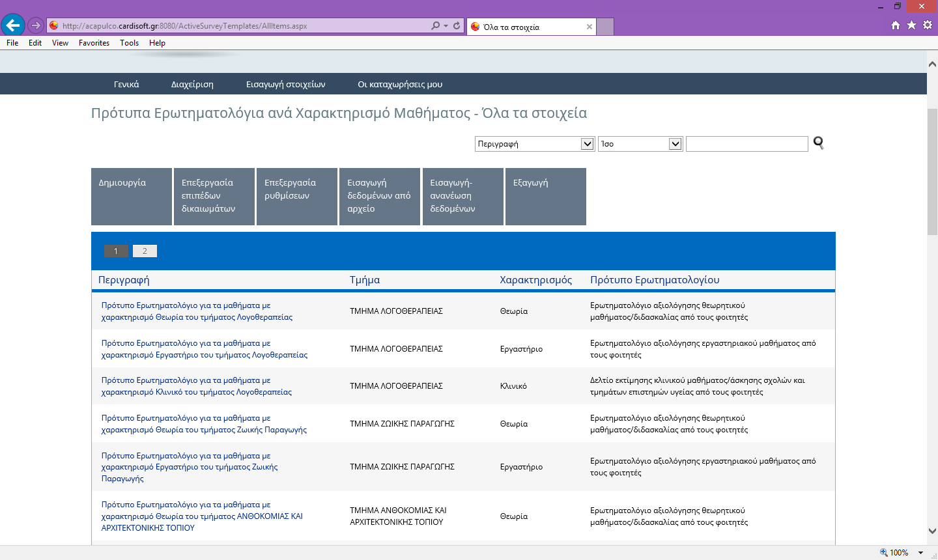Open Θεωρία του τμήματος Λογοθεραπείας template link
This screenshot has width=938, height=560.
pos(197,311)
